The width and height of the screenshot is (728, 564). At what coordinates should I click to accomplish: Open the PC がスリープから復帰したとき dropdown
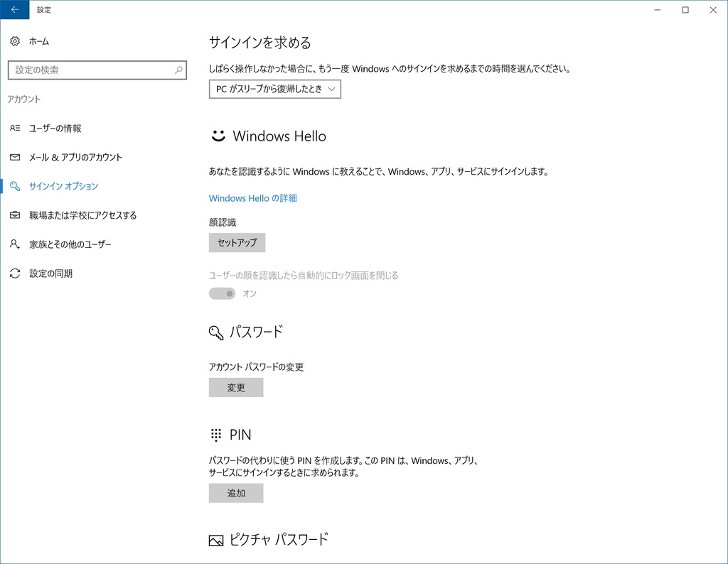275,89
